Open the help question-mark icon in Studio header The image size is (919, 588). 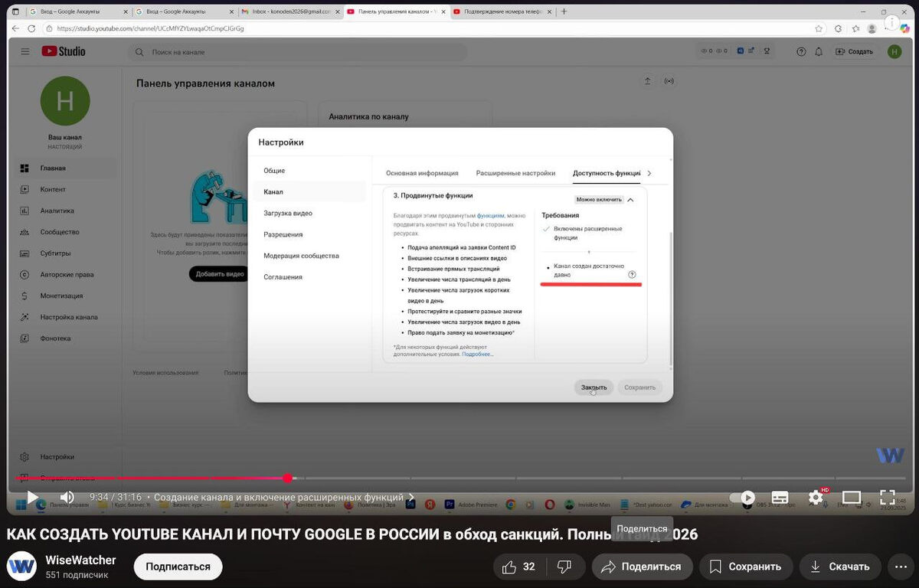pyautogui.click(x=801, y=51)
